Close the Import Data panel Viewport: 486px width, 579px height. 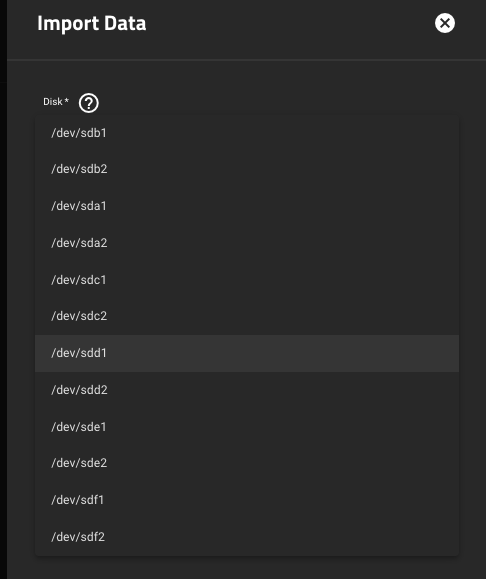pyautogui.click(x=445, y=23)
